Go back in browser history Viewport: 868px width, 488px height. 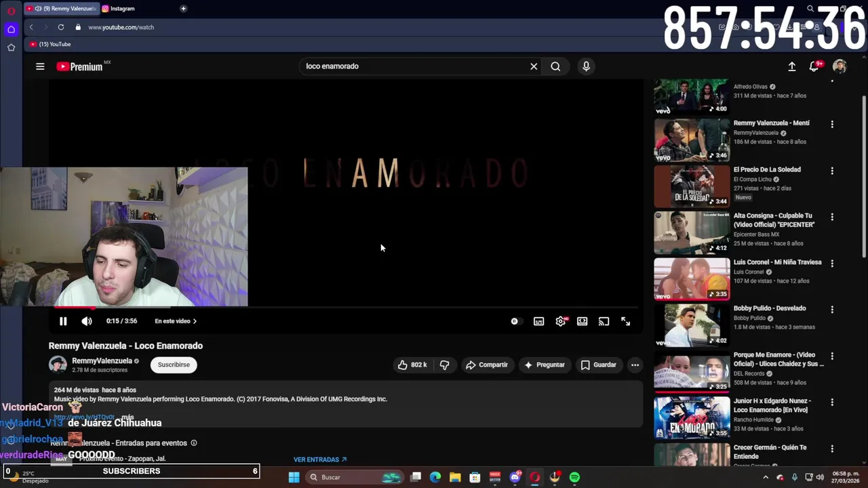click(31, 27)
